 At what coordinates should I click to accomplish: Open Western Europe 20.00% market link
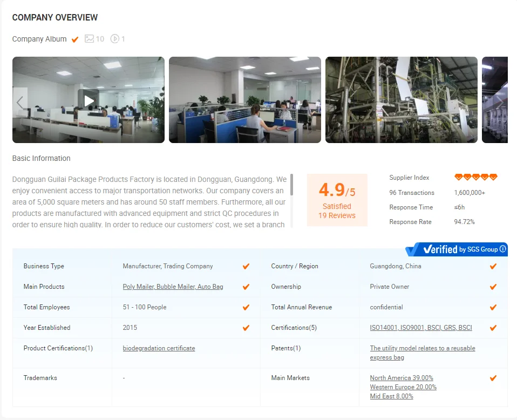[x=403, y=387]
